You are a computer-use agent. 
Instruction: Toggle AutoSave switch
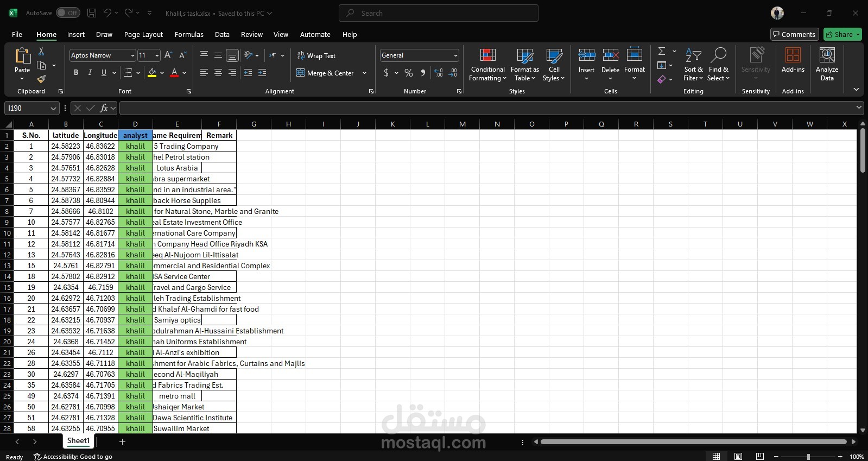(68, 13)
